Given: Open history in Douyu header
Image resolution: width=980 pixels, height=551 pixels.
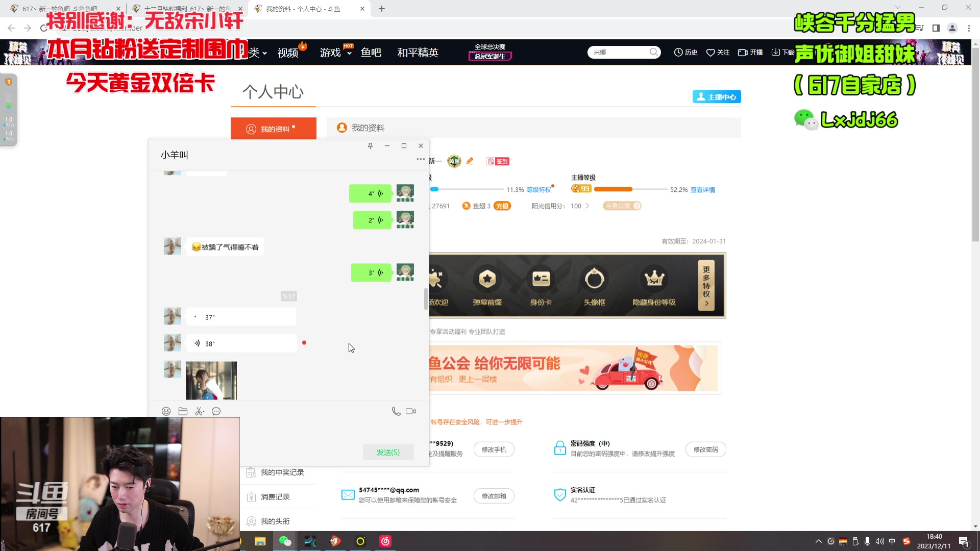Looking at the screenshot, I should [x=685, y=52].
